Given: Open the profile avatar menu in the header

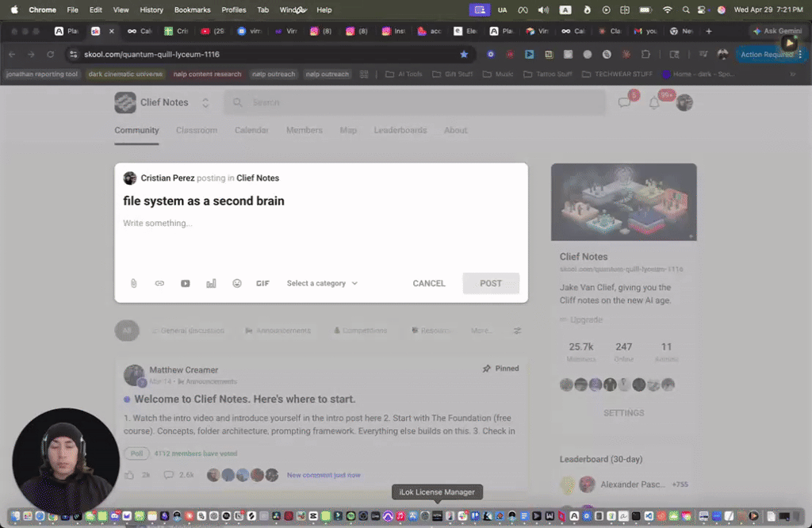Looking at the screenshot, I should click(x=684, y=102).
